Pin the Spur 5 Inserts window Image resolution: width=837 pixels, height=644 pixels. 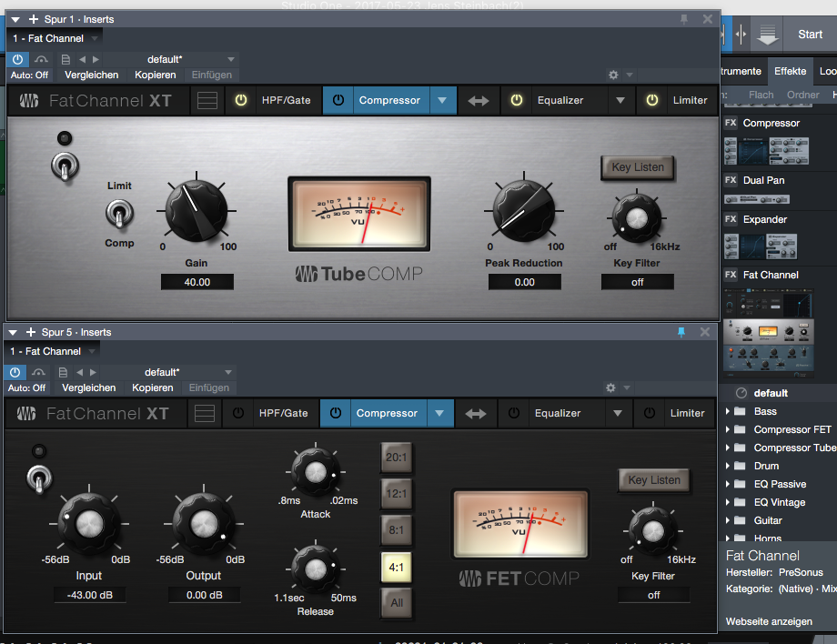pos(681,332)
